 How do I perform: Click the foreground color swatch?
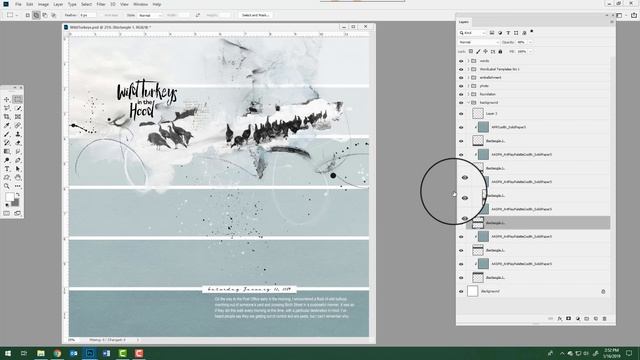click(10, 198)
